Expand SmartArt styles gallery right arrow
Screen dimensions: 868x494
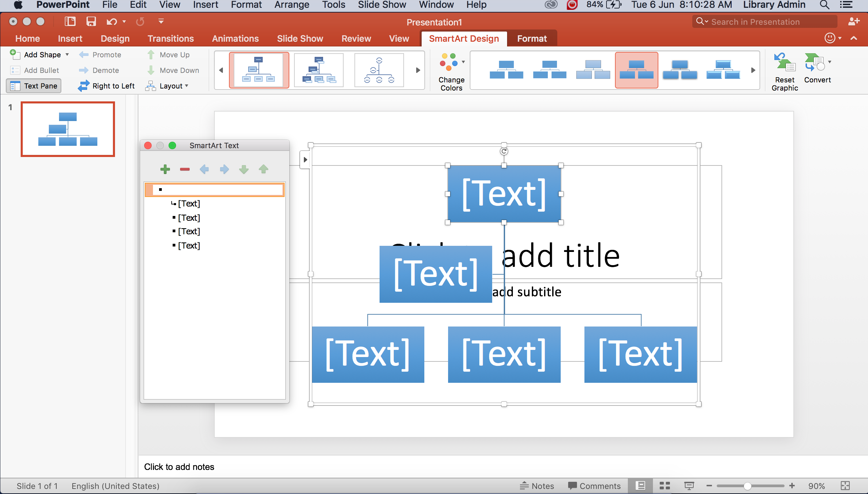pyautogui.click(x=753, y=70)
